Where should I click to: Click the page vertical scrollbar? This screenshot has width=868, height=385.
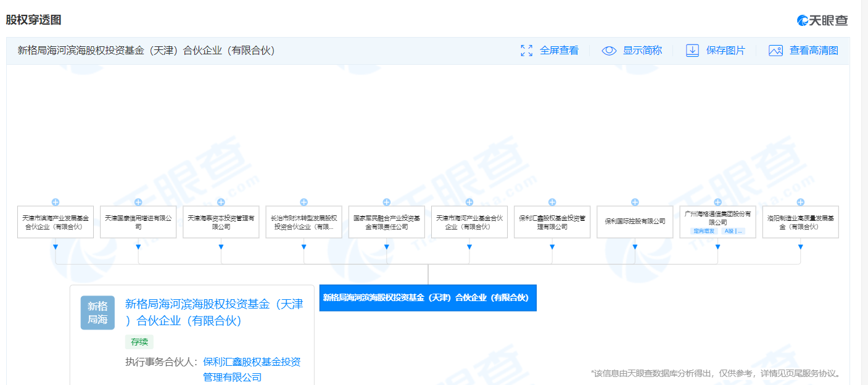click(x=865, y=192)
